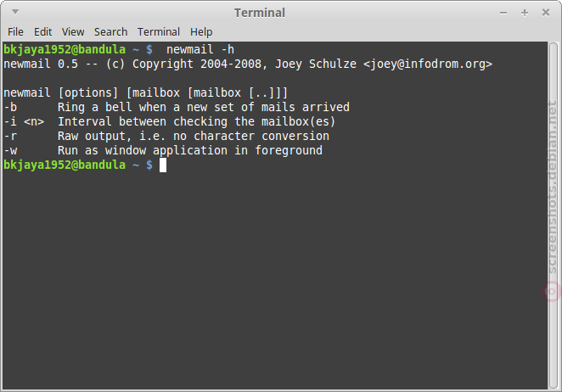The image size is (562, 392).
Task: Minimize the Terminal window
Action: [x=503, y=13]
